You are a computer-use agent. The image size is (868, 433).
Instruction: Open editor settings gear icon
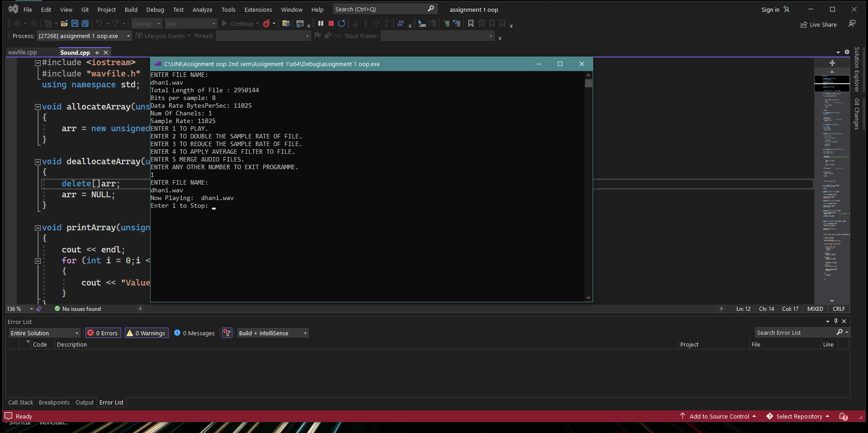847,52
